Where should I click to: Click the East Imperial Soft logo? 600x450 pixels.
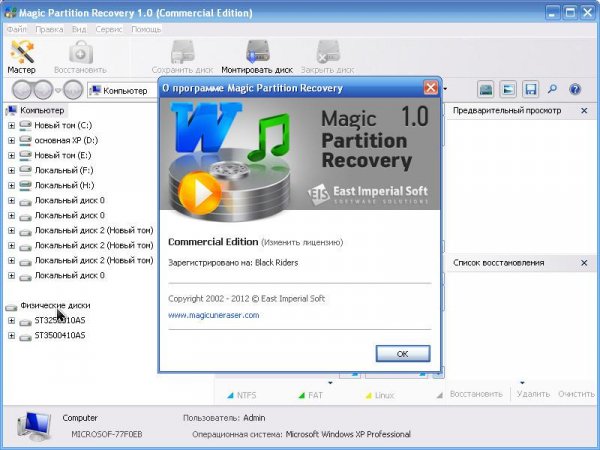pyautogui.click(x=368, y=194)
